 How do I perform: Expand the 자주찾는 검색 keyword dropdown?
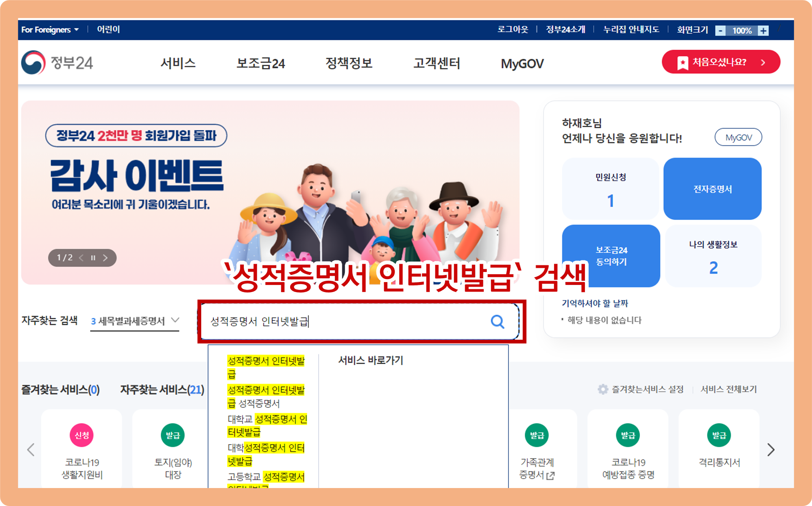click(175, 320)
